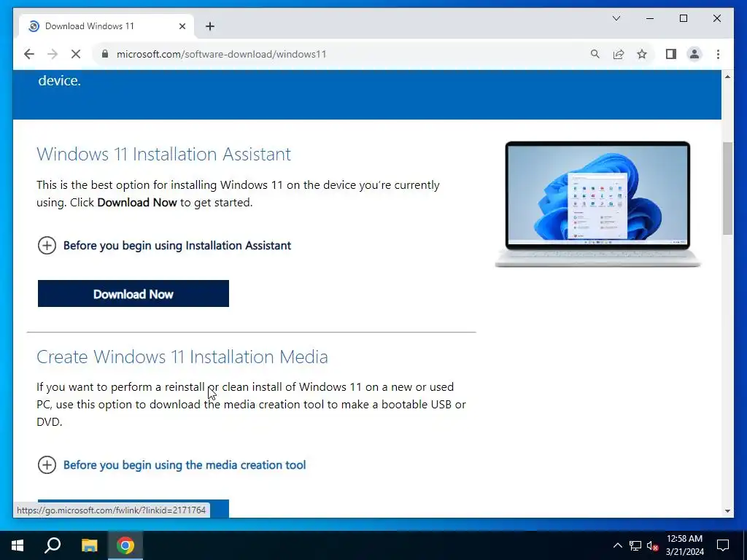
Task: Open Chrome three-dot menu
Action: tap(718, 54)
